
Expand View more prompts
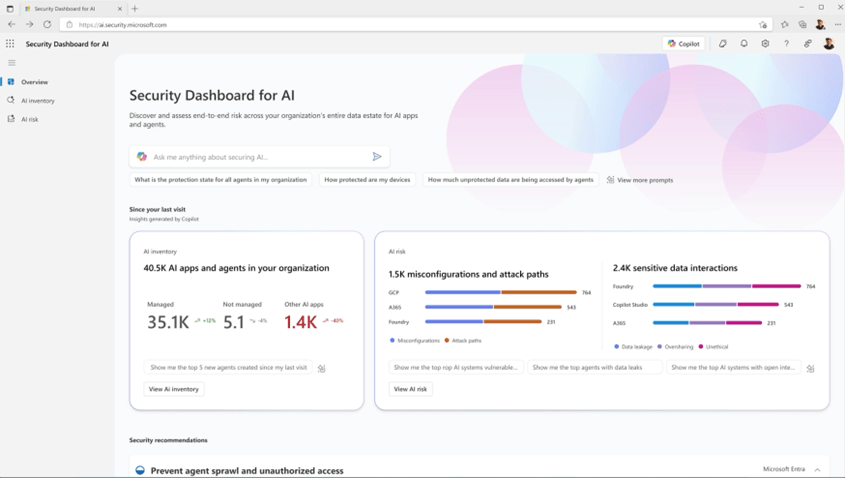pos(640,180)
